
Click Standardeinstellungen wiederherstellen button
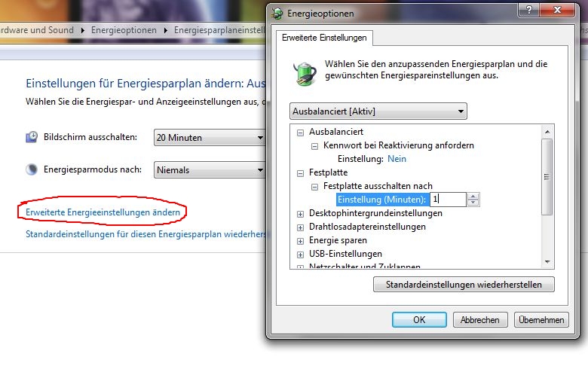(x=464, y=285)
